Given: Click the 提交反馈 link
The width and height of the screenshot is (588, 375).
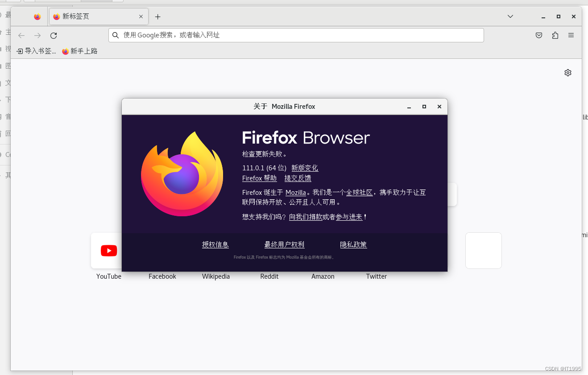Looking at the screenshot, I should [x=298, y=178].
